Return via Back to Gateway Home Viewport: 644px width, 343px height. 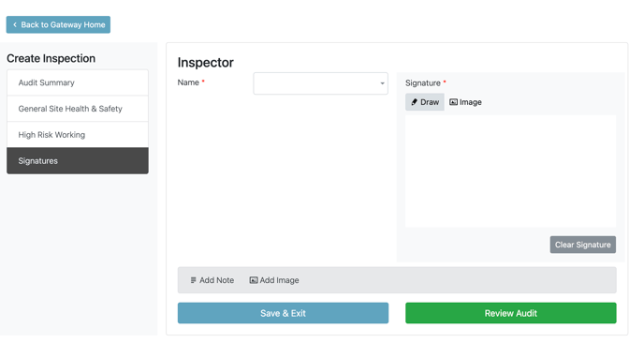(x=58, y=24)
